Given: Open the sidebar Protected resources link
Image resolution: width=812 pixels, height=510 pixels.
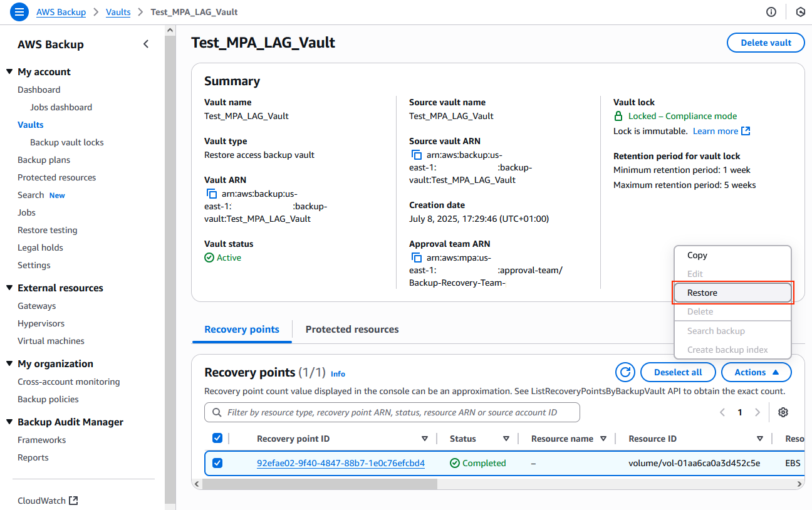Looking at the screenshot, I should (x=57, y=177).
